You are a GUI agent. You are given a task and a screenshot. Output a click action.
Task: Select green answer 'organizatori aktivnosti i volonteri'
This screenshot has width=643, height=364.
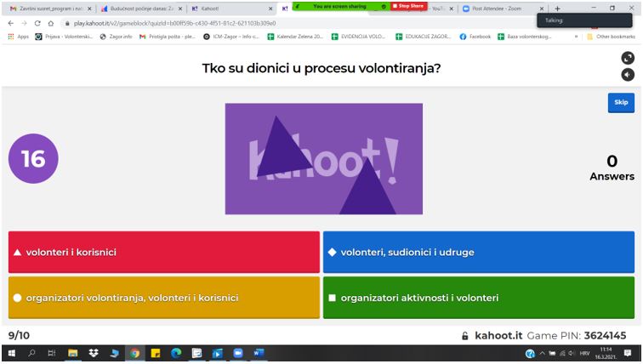478,298
